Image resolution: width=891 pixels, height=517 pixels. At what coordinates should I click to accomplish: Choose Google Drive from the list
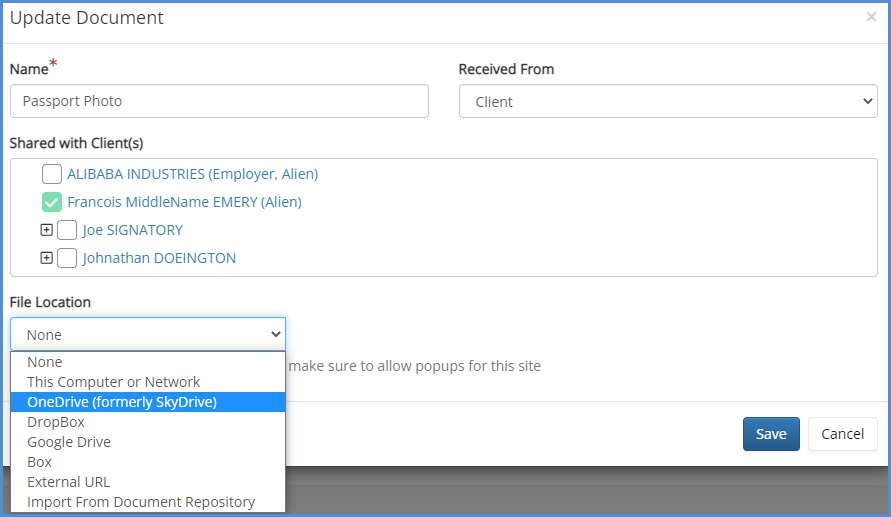(69, 442)
